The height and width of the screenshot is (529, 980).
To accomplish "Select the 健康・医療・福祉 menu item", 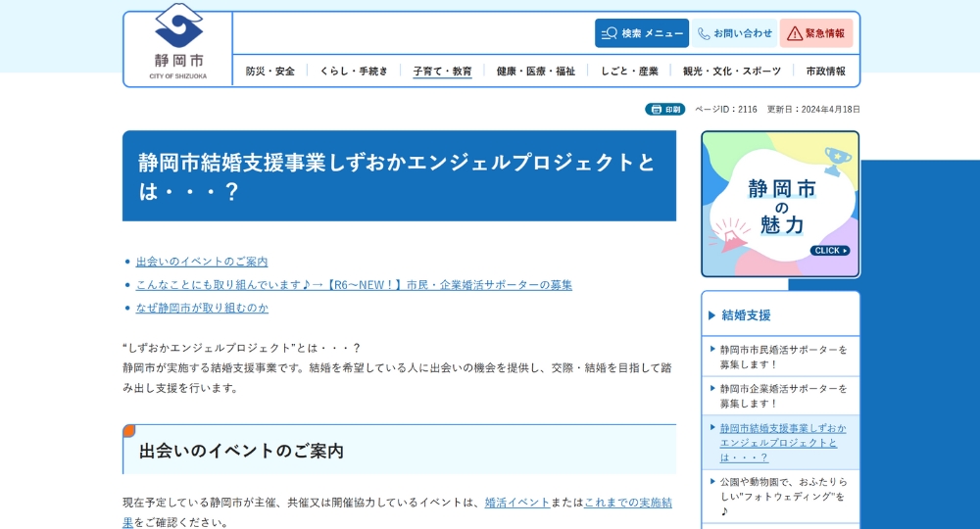I will 536,72.
